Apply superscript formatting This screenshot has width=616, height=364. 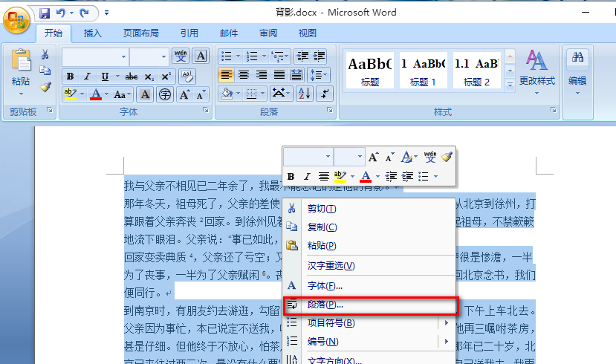pos(166,77)
